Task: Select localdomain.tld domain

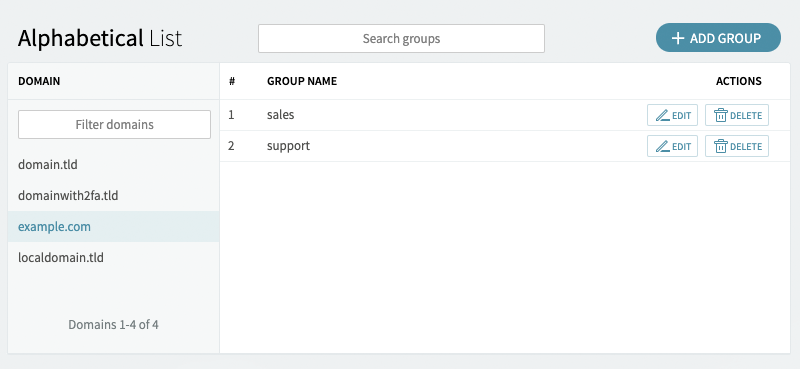Action: click(x=113, y=257)
